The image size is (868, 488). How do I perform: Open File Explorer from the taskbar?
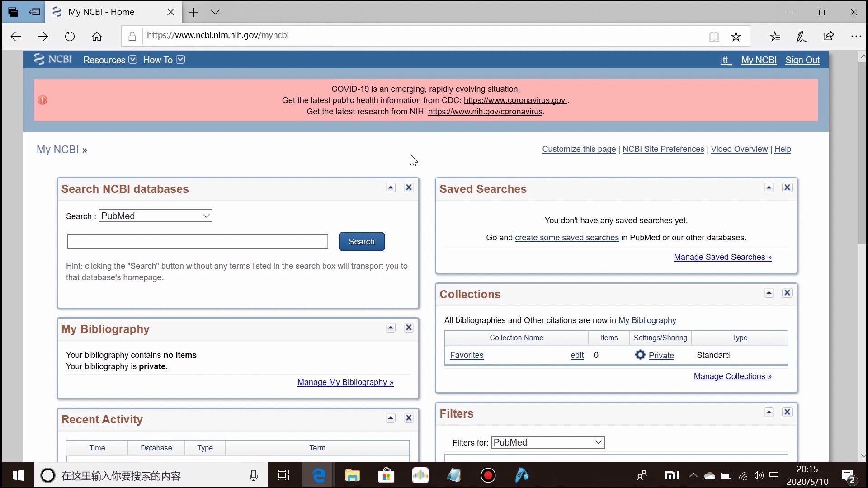(352, 475)
